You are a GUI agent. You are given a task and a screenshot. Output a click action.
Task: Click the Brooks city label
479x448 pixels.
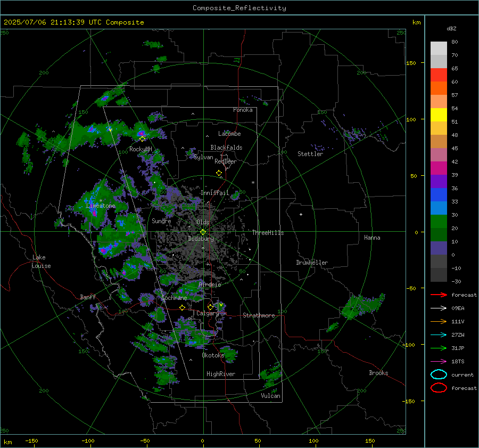point(378,373)
